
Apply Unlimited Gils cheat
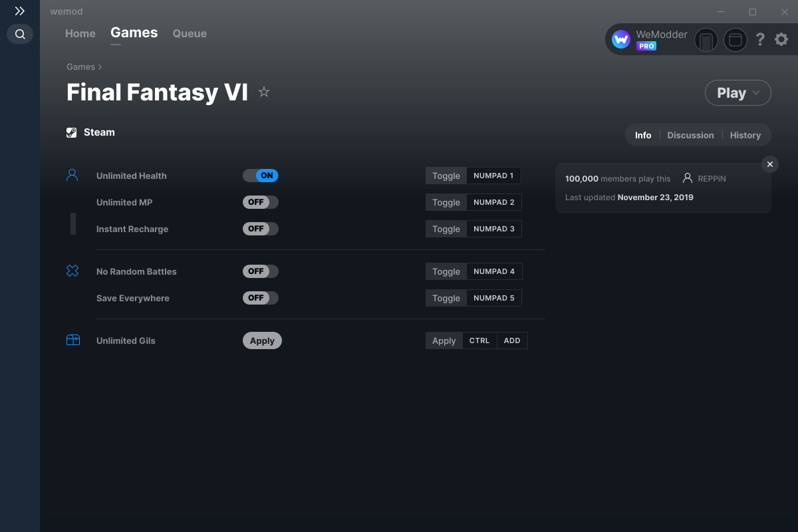[x=262, y=340]
